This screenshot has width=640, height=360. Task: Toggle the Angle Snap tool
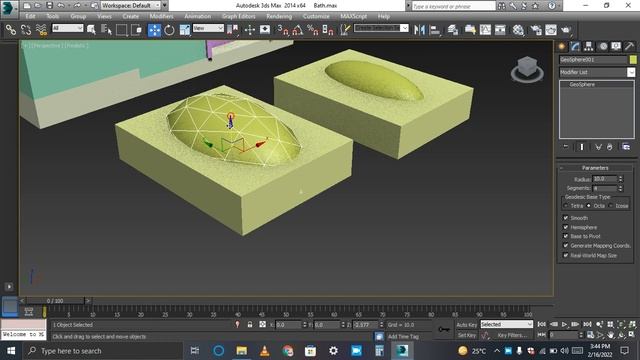pos(298,30)
